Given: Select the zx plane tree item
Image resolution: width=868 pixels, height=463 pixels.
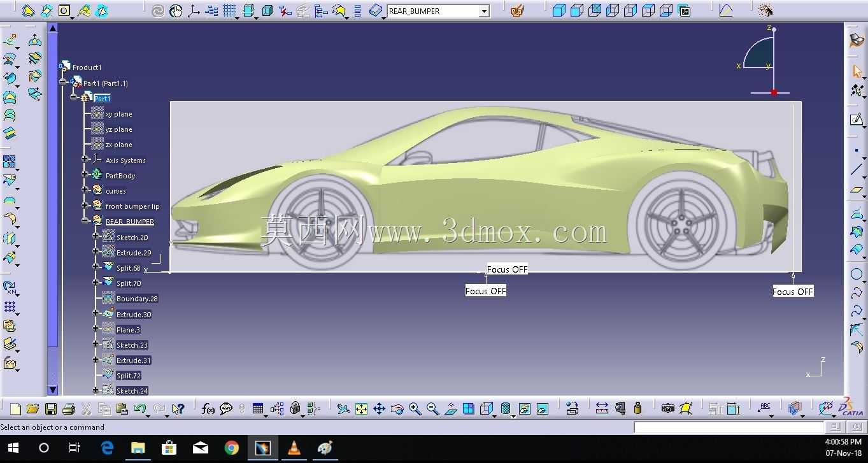Looking at the screenshot, I should [x=119, y=145].
